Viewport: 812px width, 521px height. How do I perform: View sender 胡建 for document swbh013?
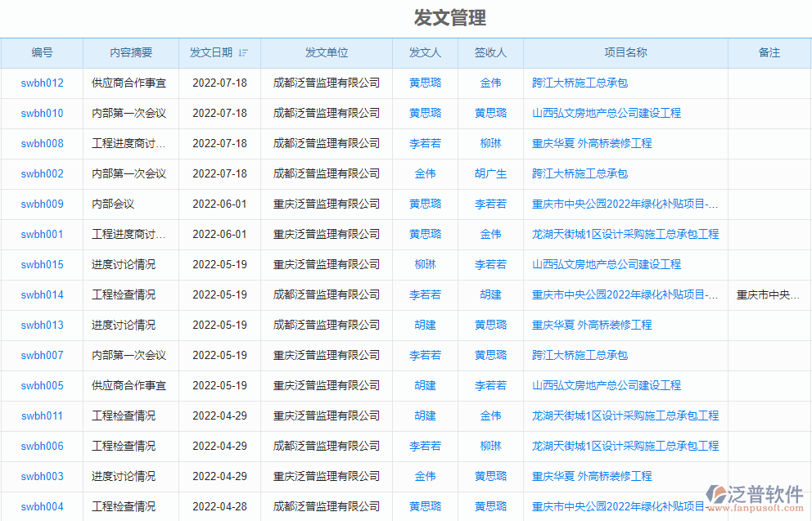point(425,325)
